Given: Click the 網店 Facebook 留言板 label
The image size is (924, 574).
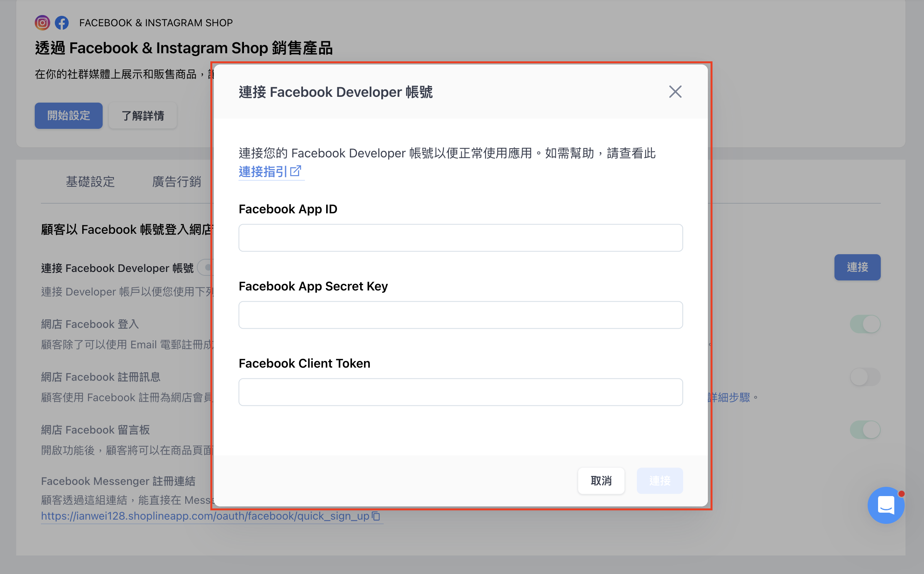Looking at the screenshot, I should [95, 430].
